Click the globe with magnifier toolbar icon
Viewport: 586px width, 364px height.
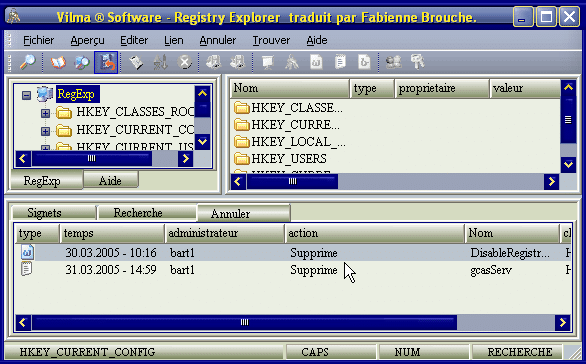(82, 62)
